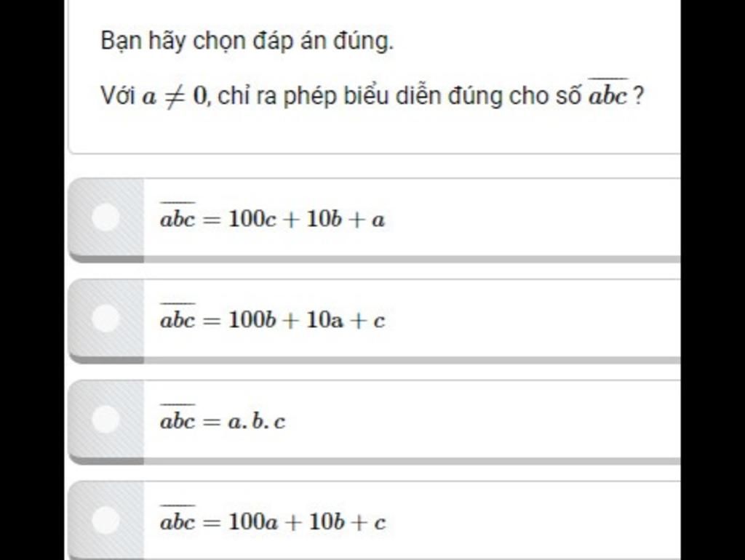Select radio button for 100b + 10a + c

click(105, 318)
